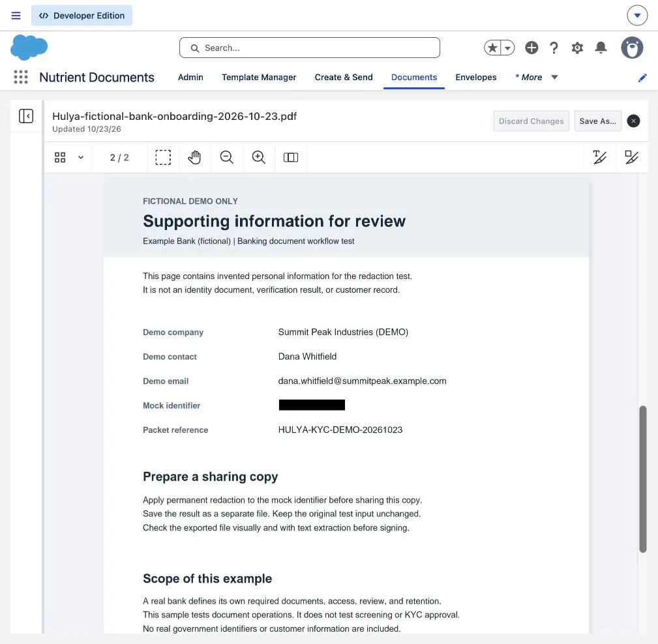The height and width of the screenshot is (644, 658).
Task: Select the area redaction tool
Action: tap(631, 157)
